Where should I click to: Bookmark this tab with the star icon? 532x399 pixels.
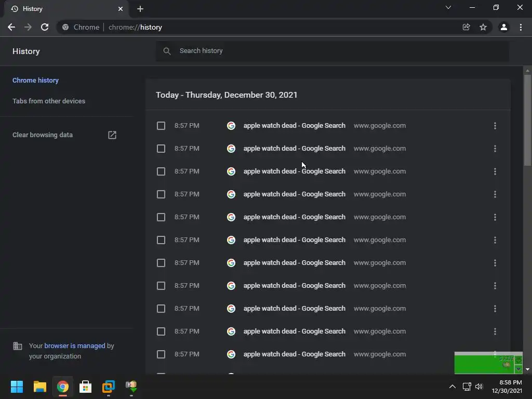tap(483, 27)
